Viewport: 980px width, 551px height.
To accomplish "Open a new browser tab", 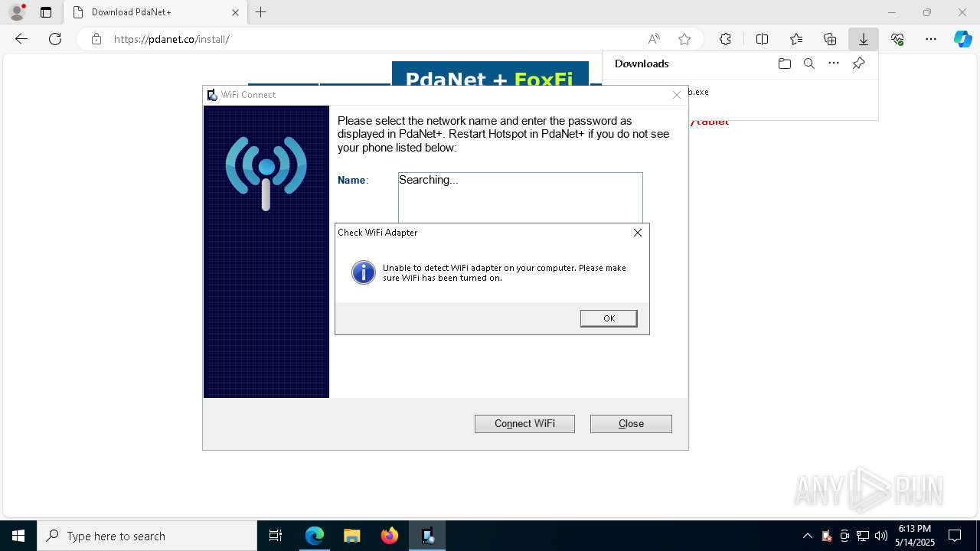I will (261, 12).
